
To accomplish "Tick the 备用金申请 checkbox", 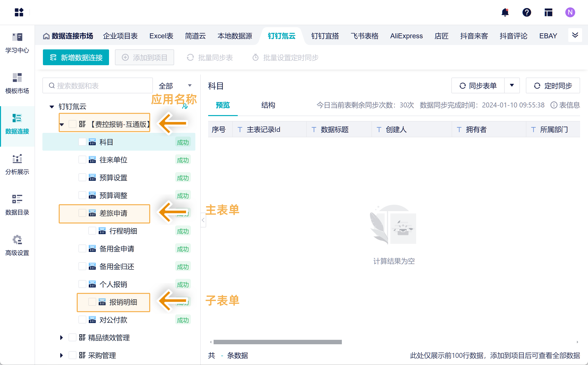I will [x=82, y=249].
